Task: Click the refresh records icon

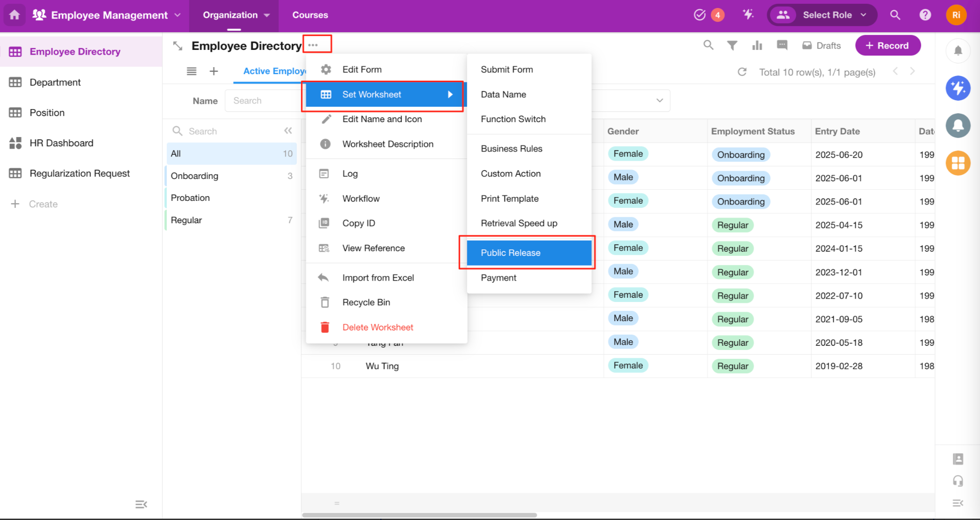Action: coord(742,72)
